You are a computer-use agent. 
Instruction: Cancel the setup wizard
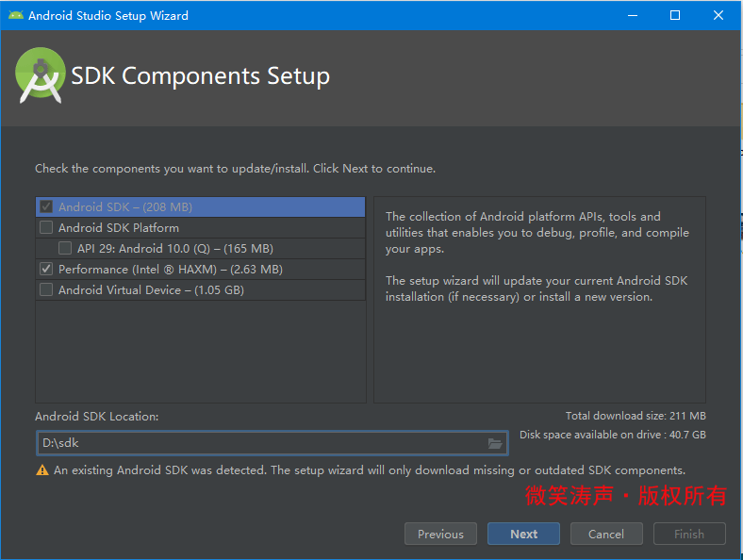(x=606, y=534)
